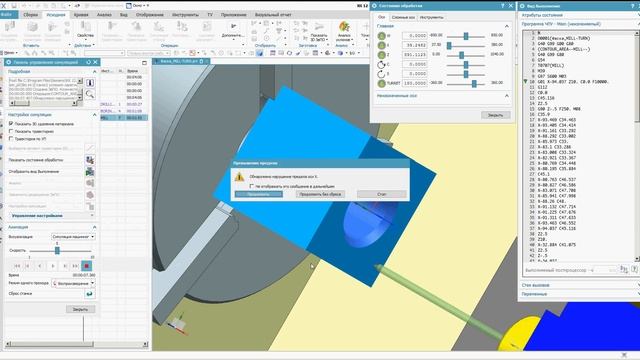Click the green Z axis icon in the axes list
Viewport: 640px width, 360px height.
pyautogui.click(x=382, y=55)
